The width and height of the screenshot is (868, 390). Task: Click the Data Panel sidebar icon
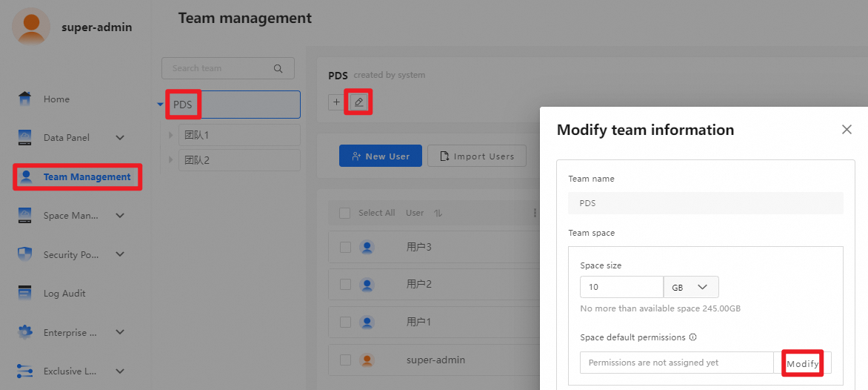[x=25, y=137]
